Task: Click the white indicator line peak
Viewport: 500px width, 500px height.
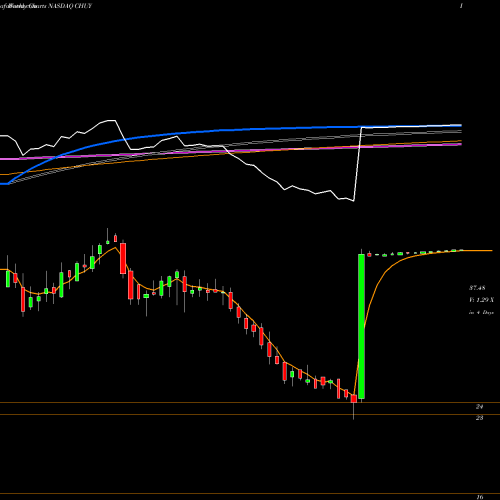Action: click(112, 120)
